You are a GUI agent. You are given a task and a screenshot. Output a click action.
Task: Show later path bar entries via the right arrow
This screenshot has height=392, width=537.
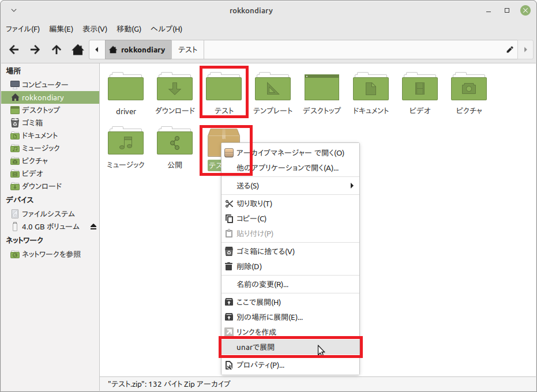pyautogui.click(x=525, y=50)
